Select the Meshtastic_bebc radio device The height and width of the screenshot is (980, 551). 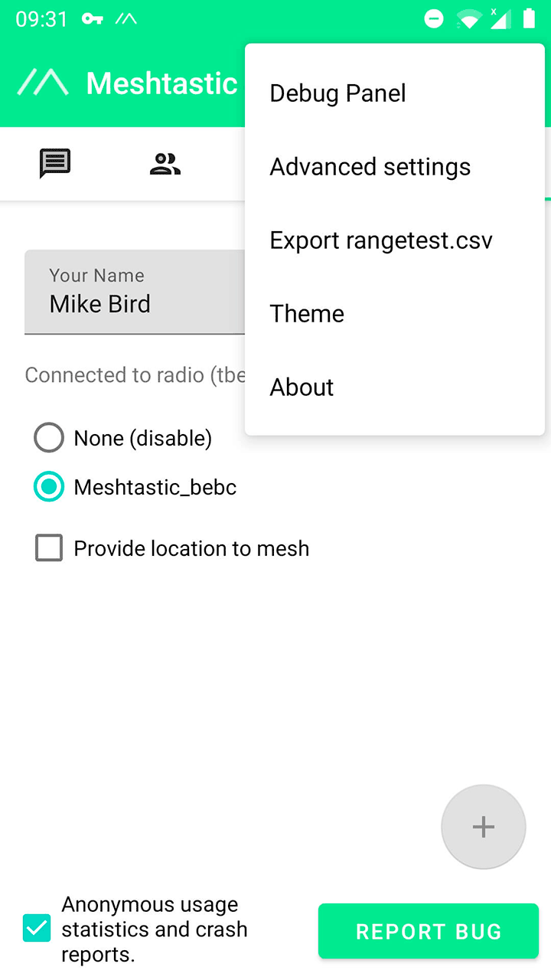click(49, 488)
